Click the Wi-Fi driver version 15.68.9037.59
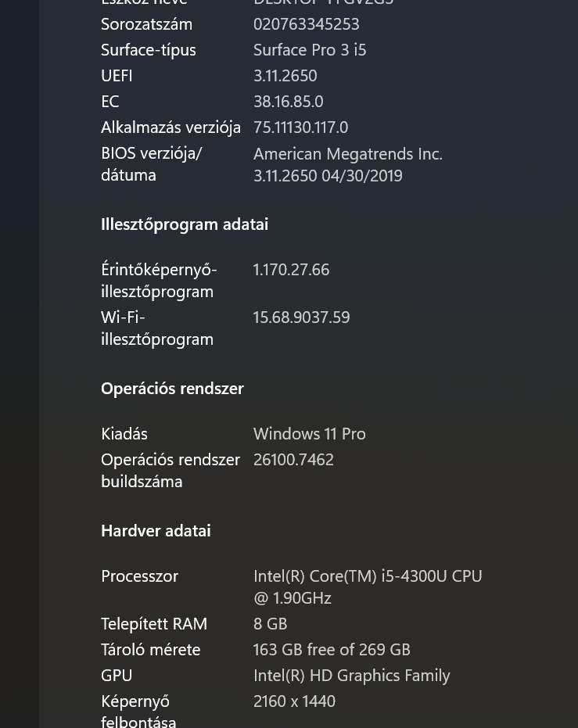Viewport: 578px width, 728px height. coord(301,317)
